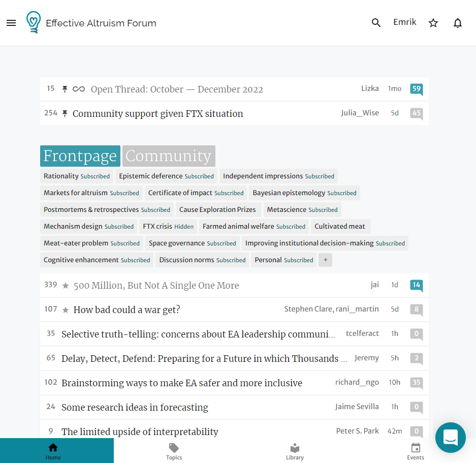The image size is (476, 463).
Task: Open Cultivated meat tag filter
Action: coord(340,226)
